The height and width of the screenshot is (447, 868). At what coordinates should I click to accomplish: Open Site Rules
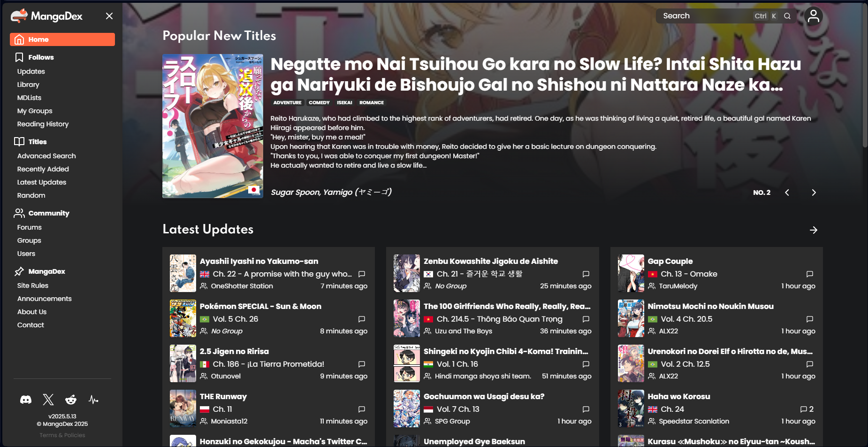[x=33, y=285]
